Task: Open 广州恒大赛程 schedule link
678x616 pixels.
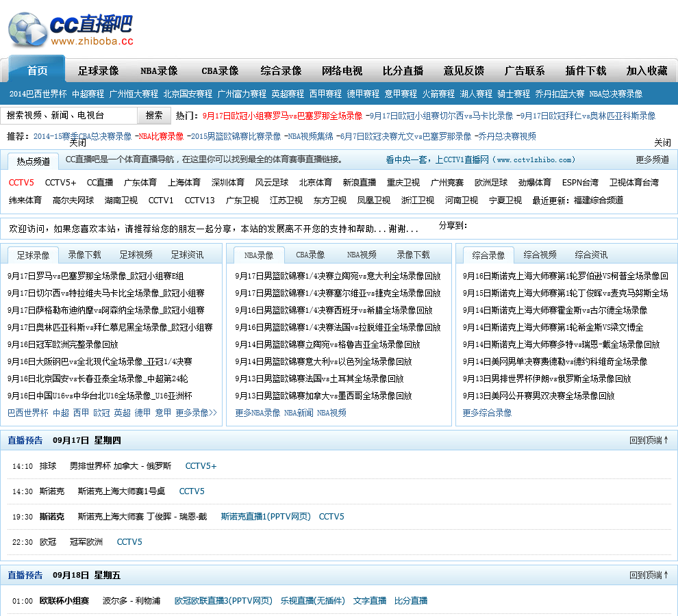Action: point(134,94)
